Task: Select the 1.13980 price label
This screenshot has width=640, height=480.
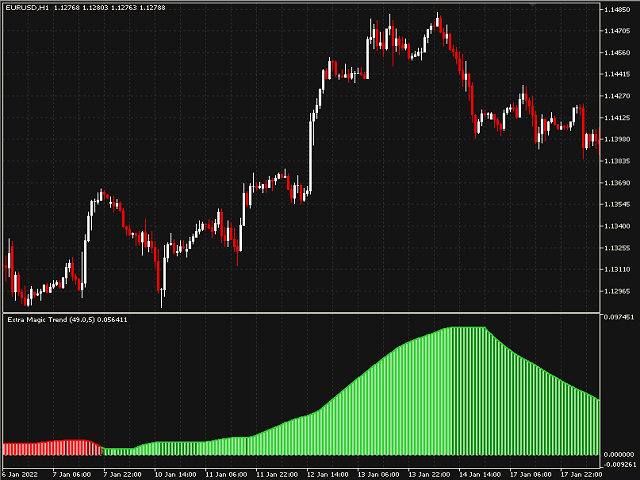Action: (x=618, y=140)
